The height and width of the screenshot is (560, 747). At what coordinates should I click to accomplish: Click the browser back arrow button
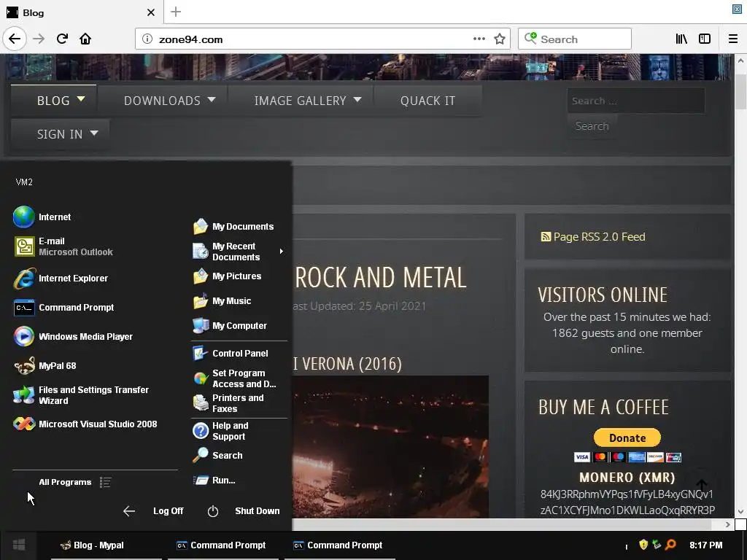[15, 39]
